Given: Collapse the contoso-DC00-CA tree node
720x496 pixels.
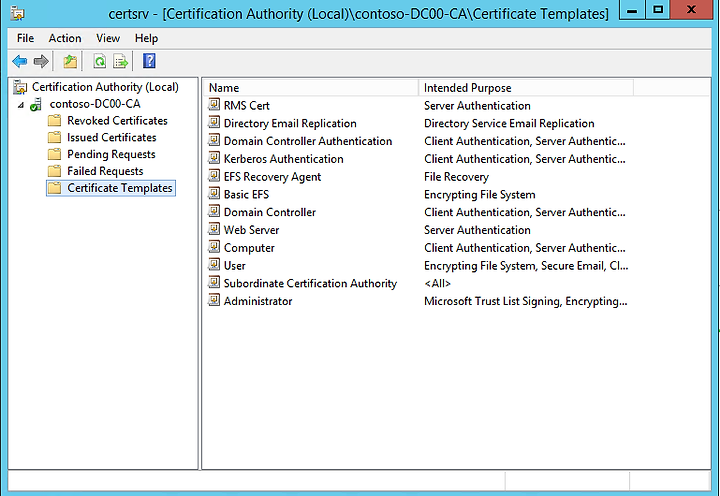Looking at the screenshot, I should (21, 105).
